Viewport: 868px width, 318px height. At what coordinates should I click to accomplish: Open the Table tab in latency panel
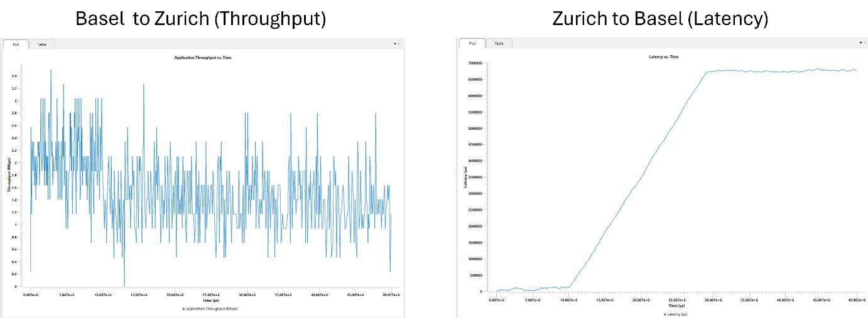tap(499, 43)
